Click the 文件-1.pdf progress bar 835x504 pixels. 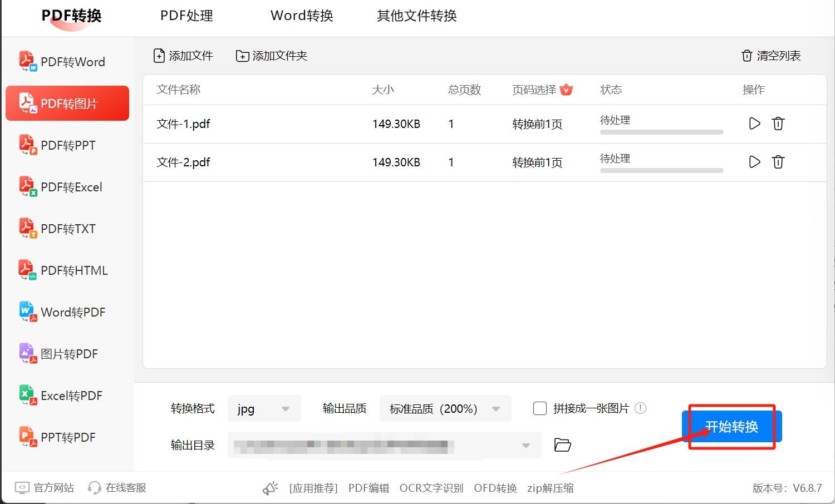(662, 132)
